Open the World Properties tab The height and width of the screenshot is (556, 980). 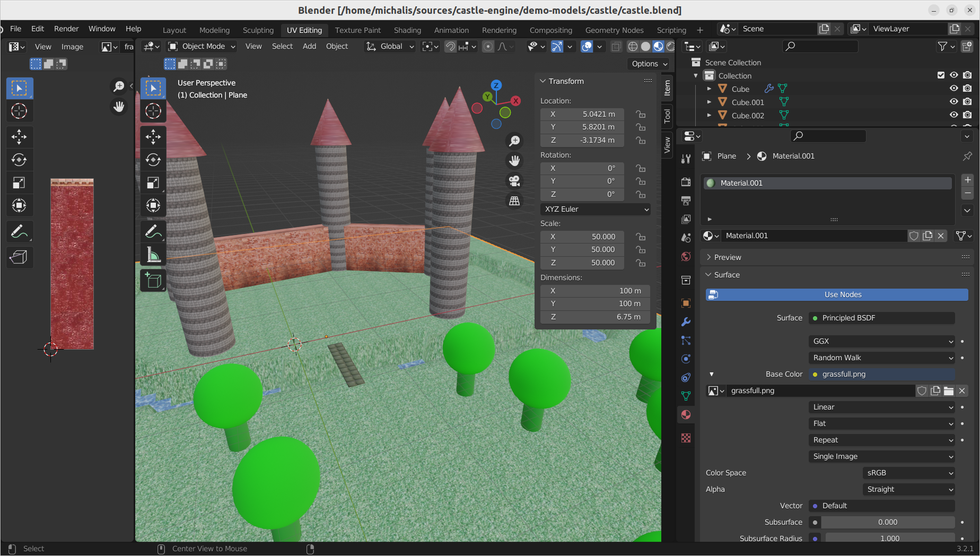686,257
